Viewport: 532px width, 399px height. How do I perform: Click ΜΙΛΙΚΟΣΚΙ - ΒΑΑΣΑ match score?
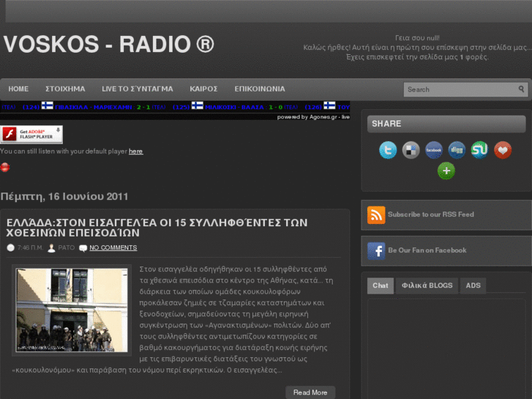pos(244,108)
